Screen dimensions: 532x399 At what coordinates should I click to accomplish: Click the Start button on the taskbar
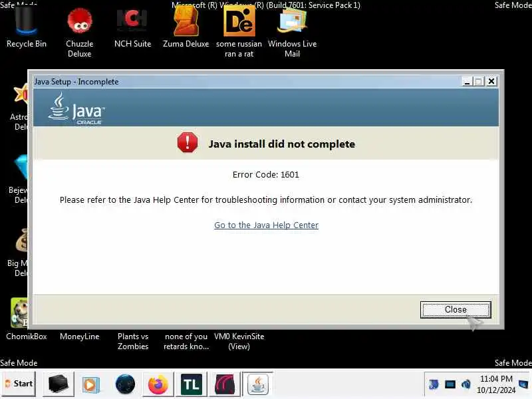tap(19, 384)
